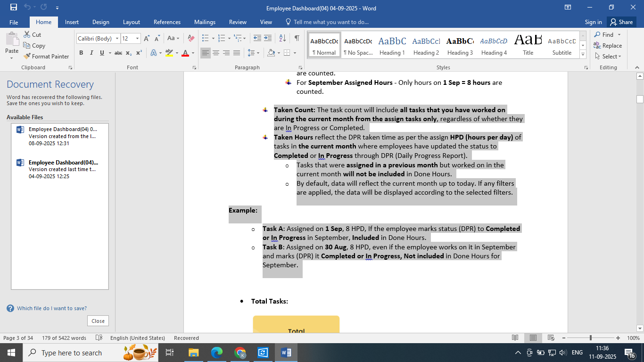Click the zoom slider in status bar
The image size is (644, 362).
[x=590, y=338]
